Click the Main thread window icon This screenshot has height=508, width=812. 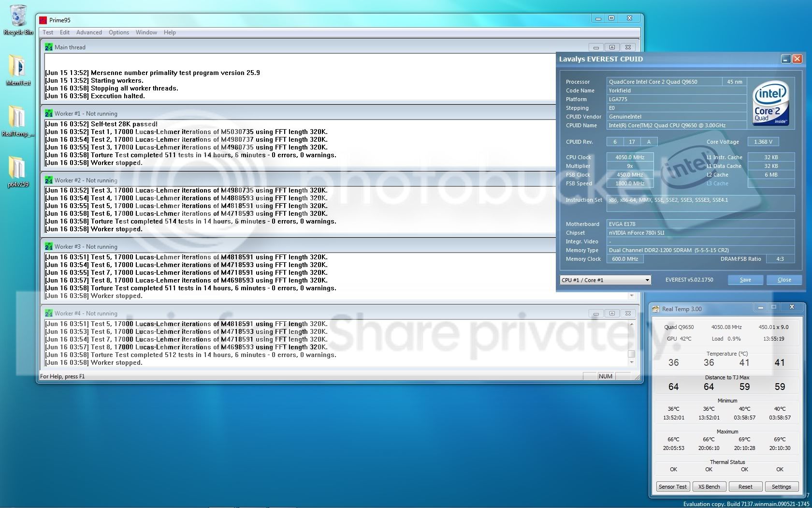(48, 47)
